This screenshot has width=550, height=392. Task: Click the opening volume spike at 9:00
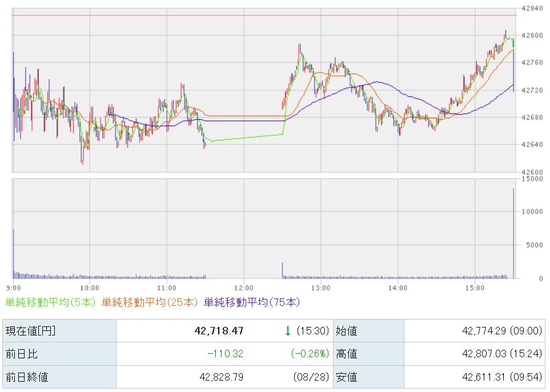14,253
